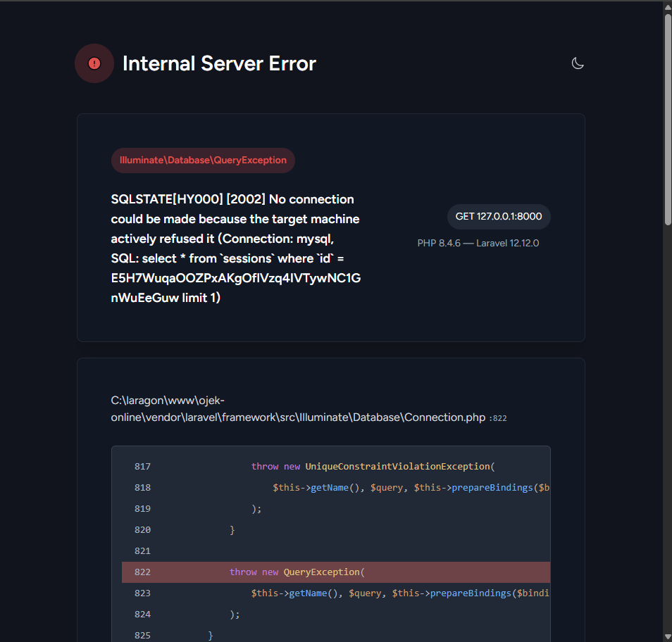The image size is (672, 642).
Task: Open the Connection.php file path link
Action: (x=296, y=417)
